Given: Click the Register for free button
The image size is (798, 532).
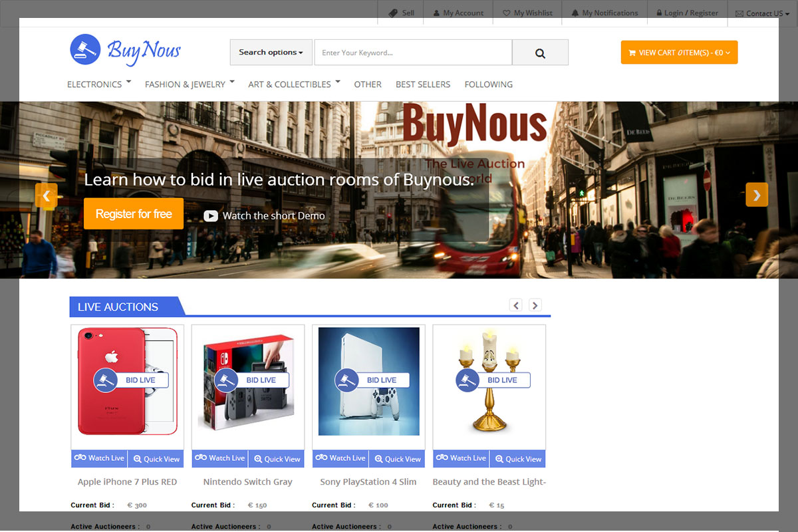Looking at the screenshot, I should click(134, 213).
